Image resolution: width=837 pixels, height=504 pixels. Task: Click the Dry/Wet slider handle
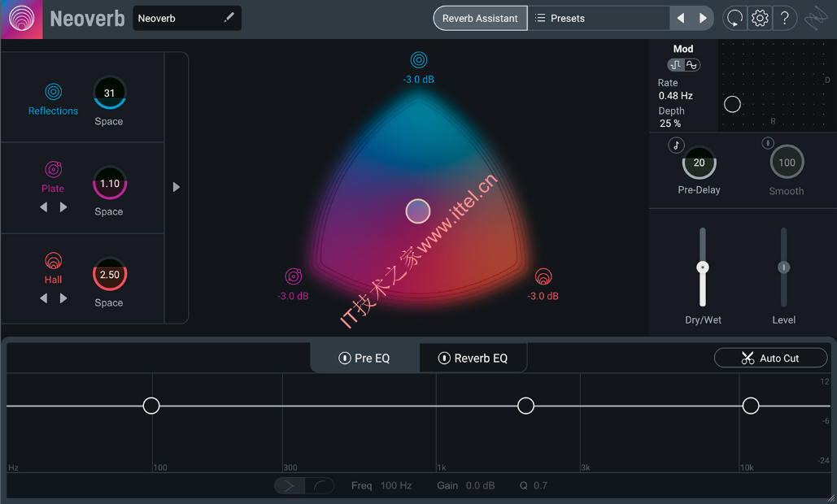click(703, 267)
